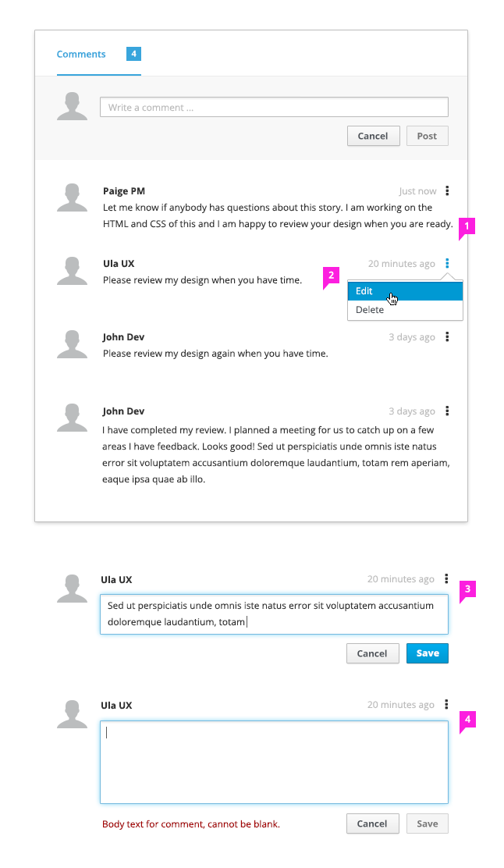
Task: Select Edit from the comment dropdown
Action: [405, 291]
